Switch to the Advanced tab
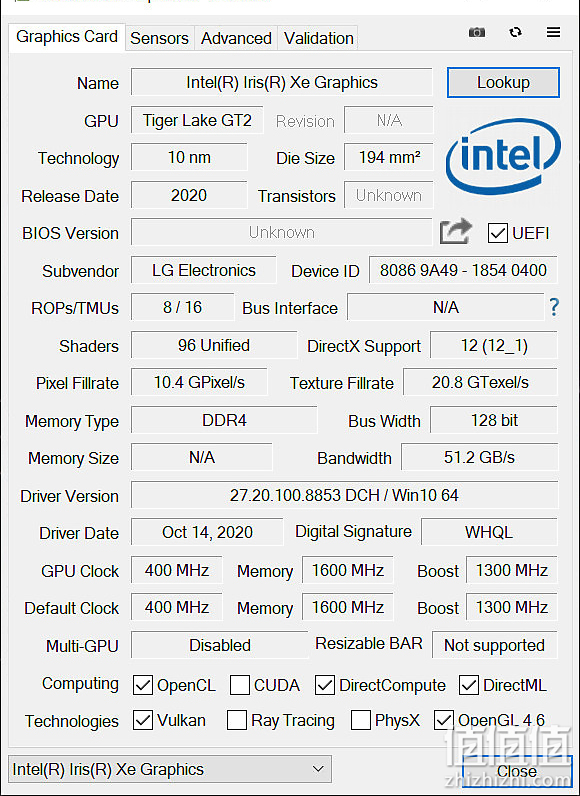The width and height of the screenshot is (580, 796). pos(236,38)
